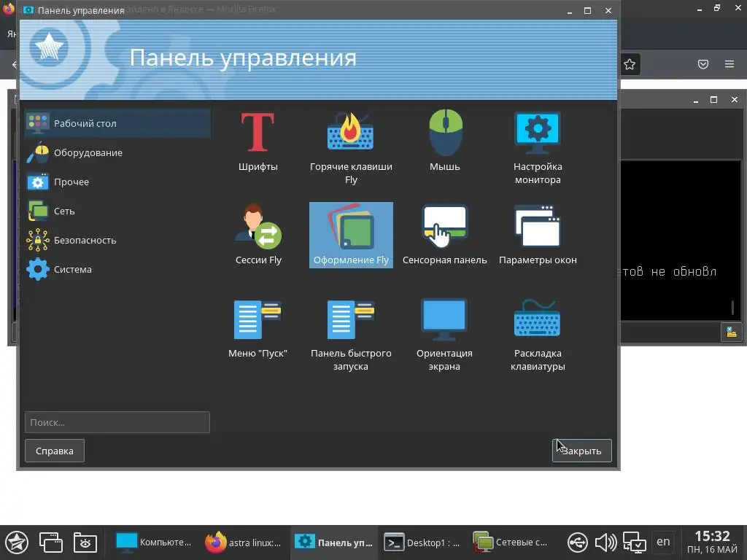This screenshot has width=747, height=560.
Task: Switch to astra linux Firefox task
Action: pos(243,542)
